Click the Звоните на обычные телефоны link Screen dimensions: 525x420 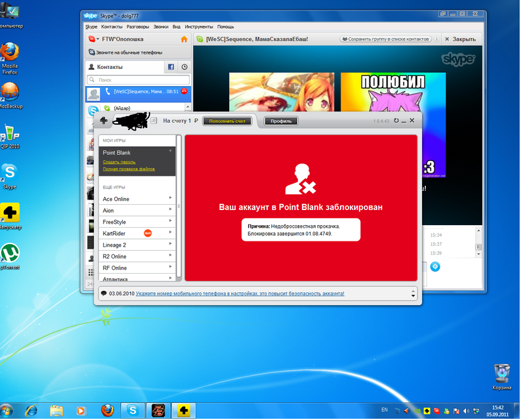[x=129, y=52]
